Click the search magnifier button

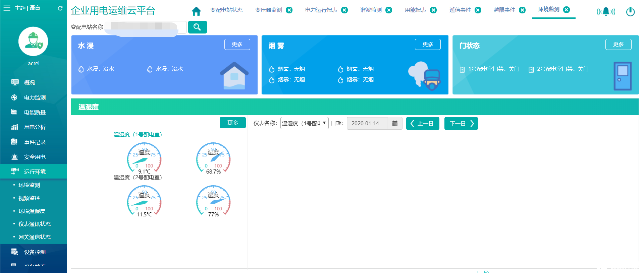coord(197,27)
